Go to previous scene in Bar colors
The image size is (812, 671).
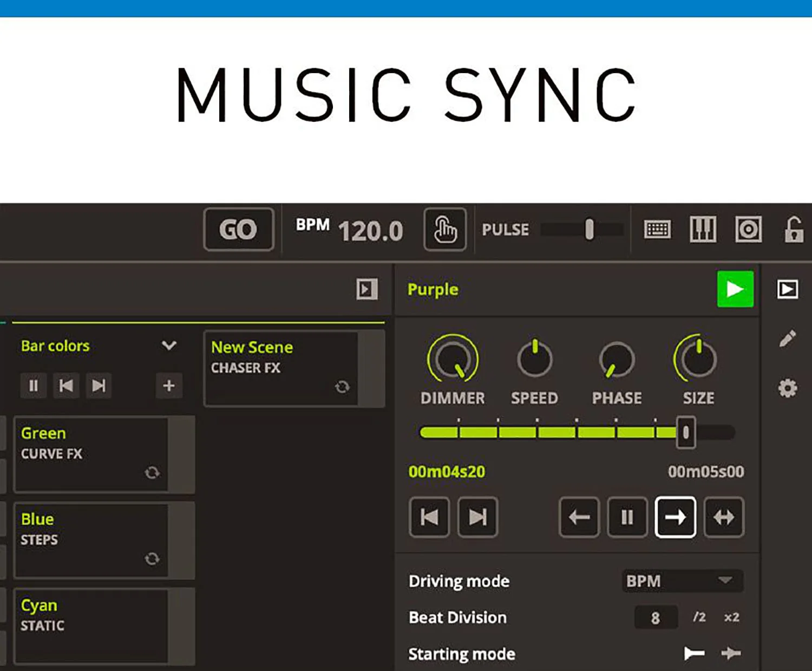point(66,386)
